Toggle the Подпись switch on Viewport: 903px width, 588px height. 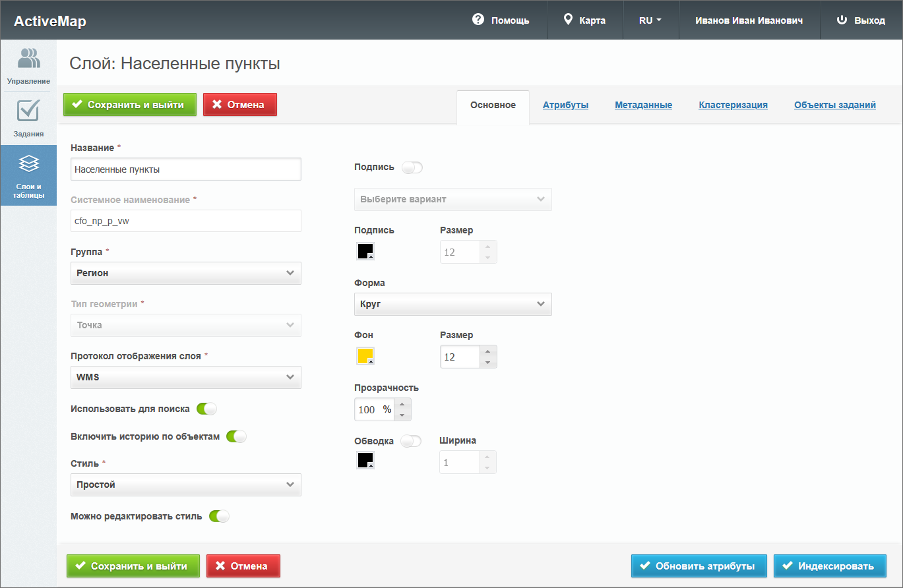point(412,167)
